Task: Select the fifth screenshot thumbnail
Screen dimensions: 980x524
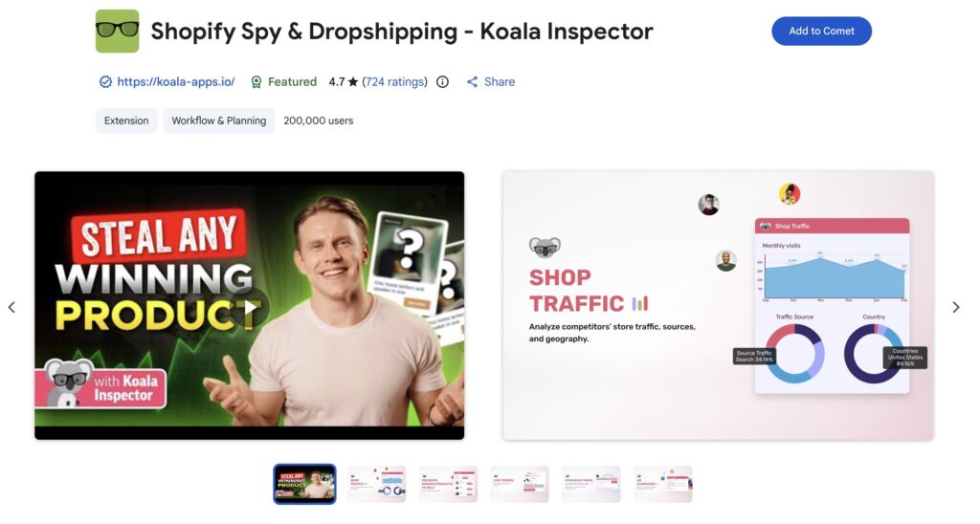Action: pyautogui.click(x=591, y=484)
